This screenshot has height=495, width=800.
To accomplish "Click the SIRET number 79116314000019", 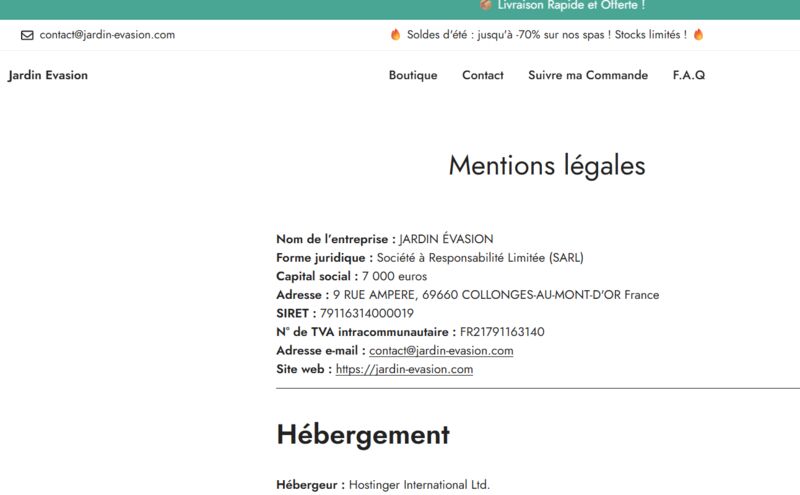I will (x=367, y=313).
